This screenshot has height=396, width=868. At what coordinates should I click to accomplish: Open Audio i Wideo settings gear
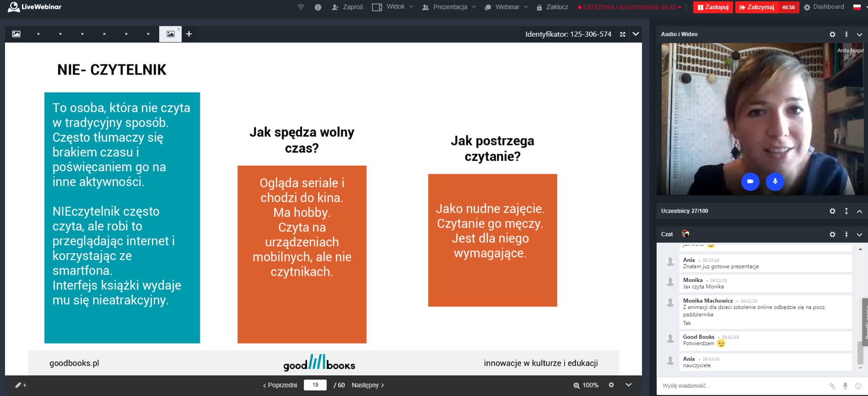point(832,34)
